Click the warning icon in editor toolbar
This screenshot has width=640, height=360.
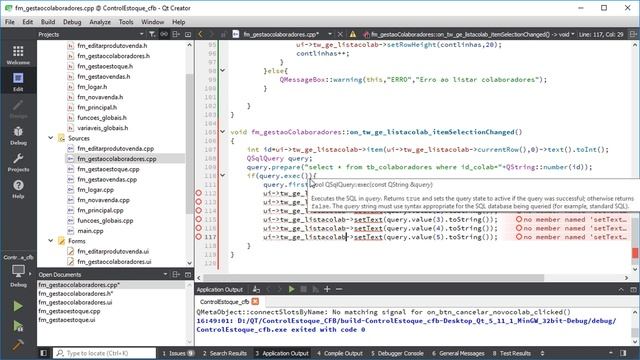(353, 34)
